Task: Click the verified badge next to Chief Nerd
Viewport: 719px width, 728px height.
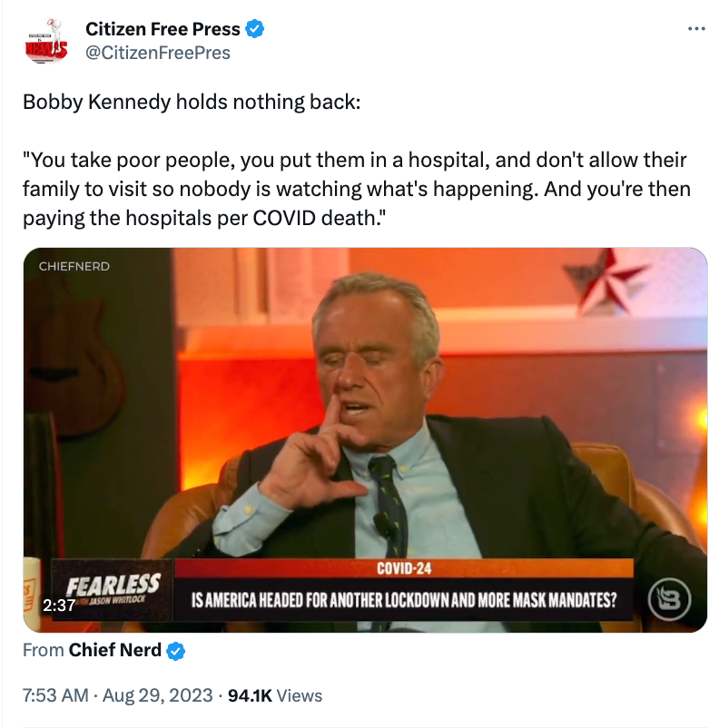Action: (x=175, y=651)
